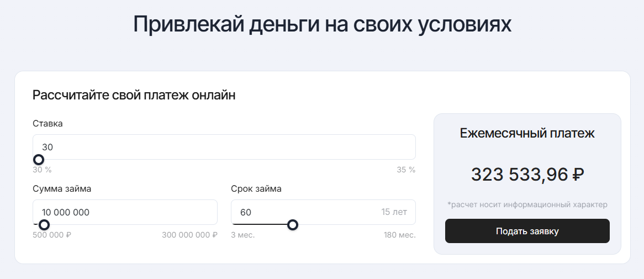This screenshot has height=279, width=644.
Task: Click the 'Рассчитайте свой платеж онлайн' title
Action: [x=134, y=95]
